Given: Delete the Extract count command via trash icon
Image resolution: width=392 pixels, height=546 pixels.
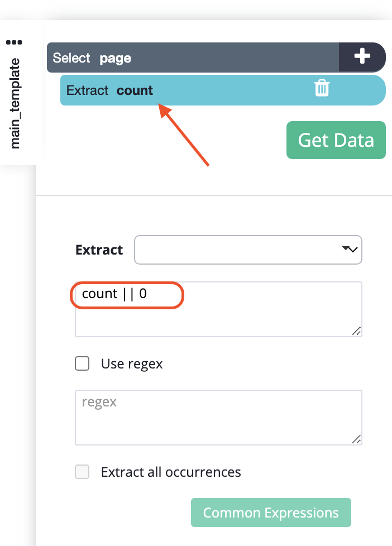Looking at the screenshot, I should pos(322,89).
